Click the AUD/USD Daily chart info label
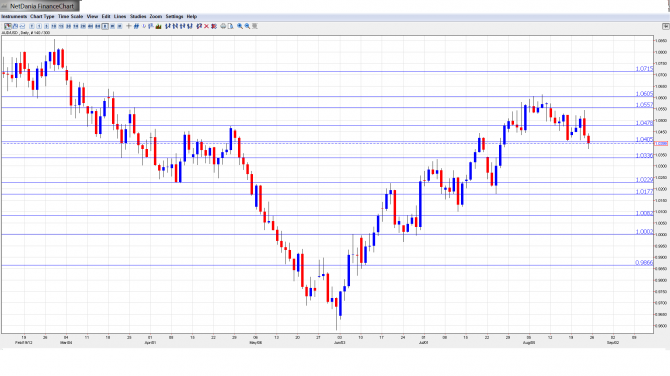The width and height of the screenshot is (670, 376). (x=26, y=33)
